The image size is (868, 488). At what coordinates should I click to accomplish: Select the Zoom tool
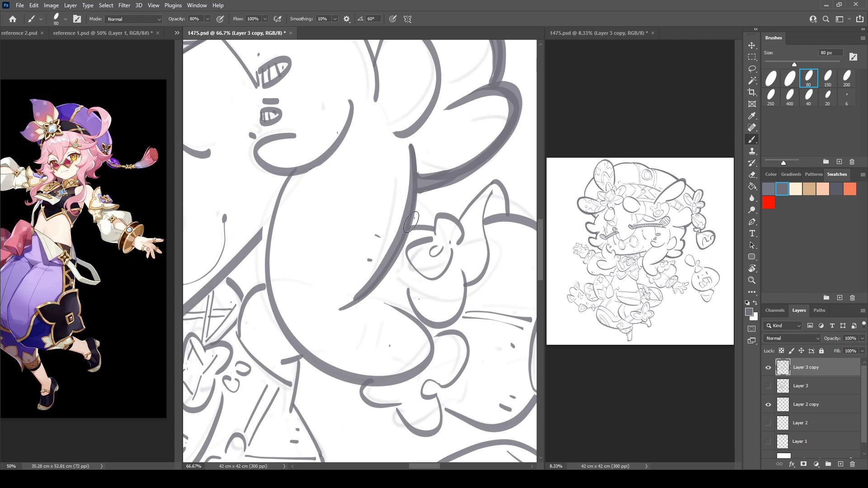752,280
